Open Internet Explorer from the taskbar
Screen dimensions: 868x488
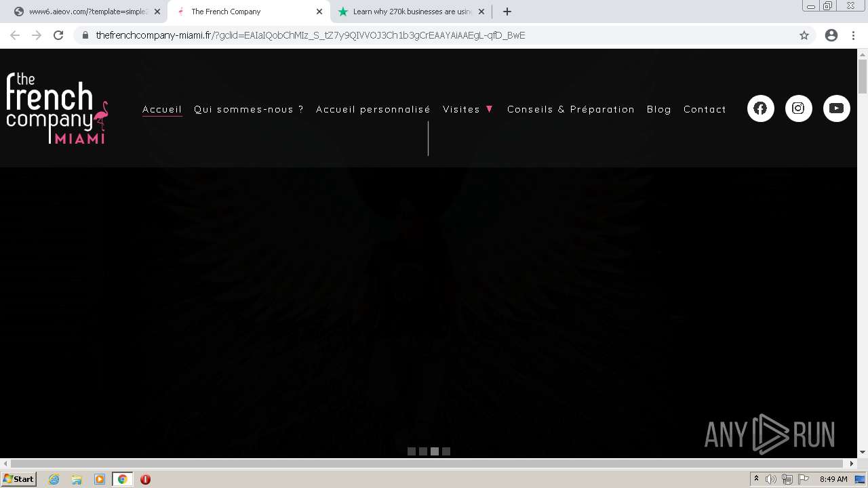pos(54,479)
